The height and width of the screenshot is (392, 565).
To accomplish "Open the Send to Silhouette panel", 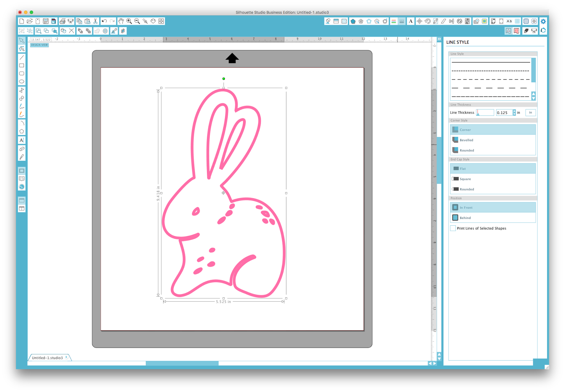I will tap(534, 31).
